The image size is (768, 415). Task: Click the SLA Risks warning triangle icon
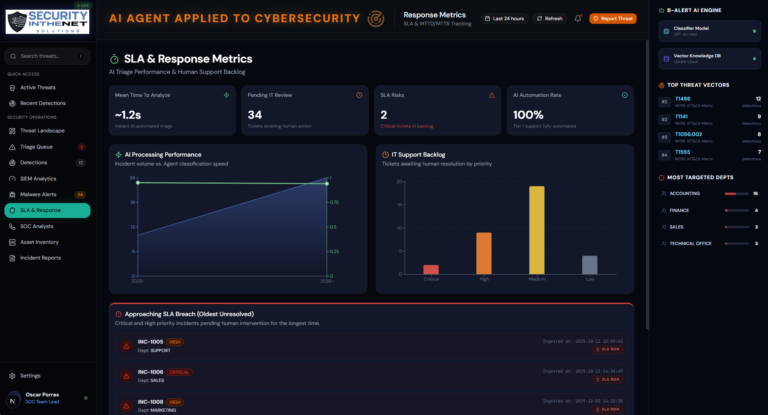[492, 95]
